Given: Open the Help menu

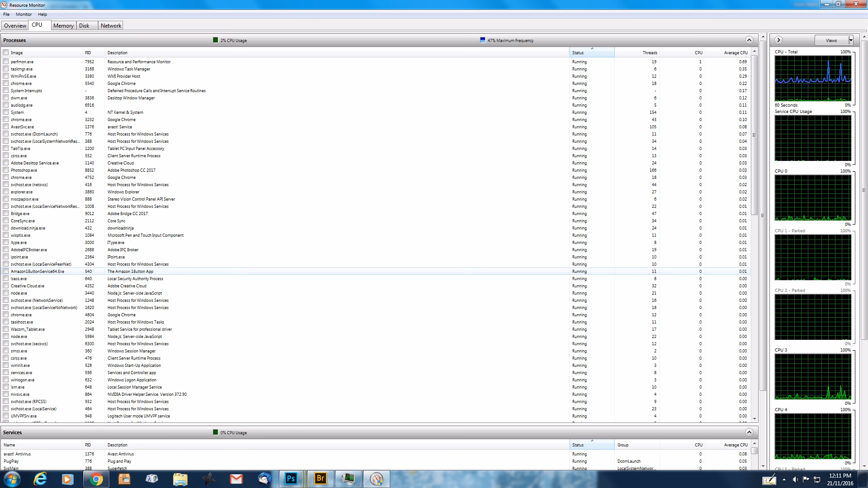Looking at the screenshot, I should click(x=42, y=14).
